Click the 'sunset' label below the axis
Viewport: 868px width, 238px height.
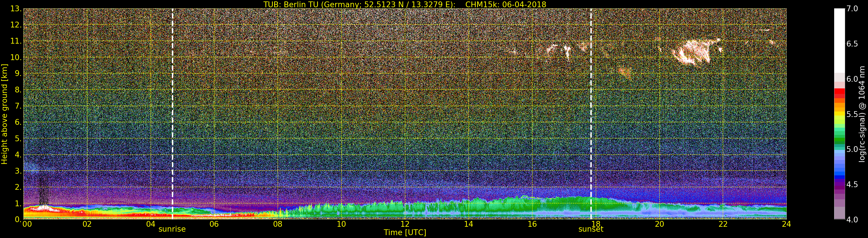click(591, 229)
